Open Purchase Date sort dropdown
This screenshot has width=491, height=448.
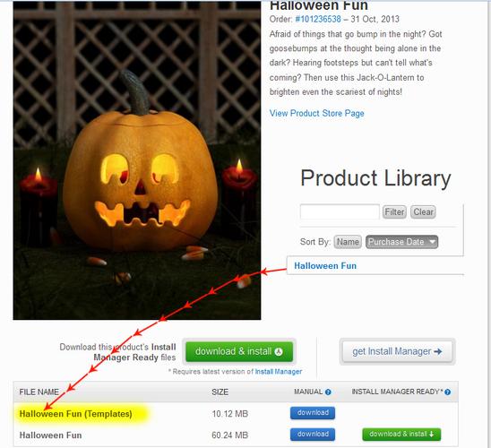pos(401,242)
